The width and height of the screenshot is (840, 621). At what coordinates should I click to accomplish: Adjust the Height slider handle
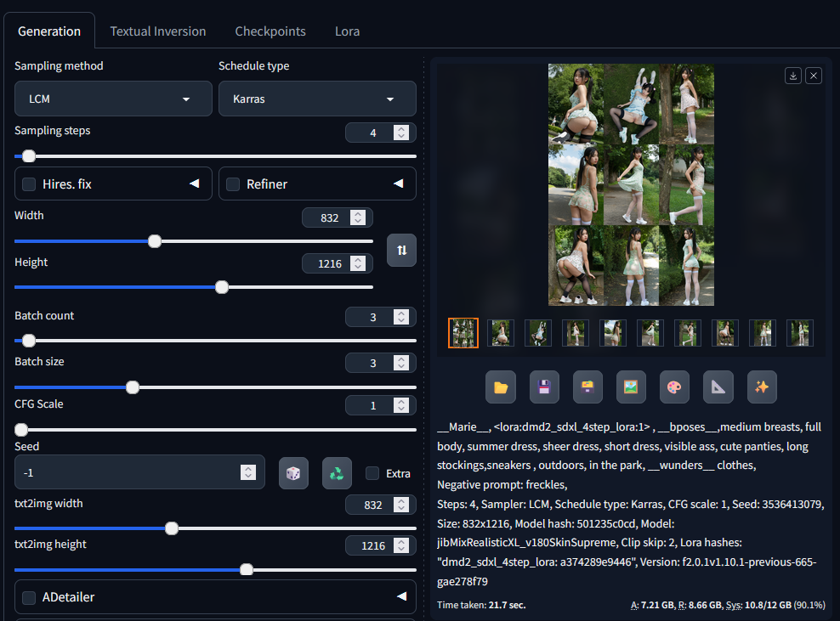(222, 287)
